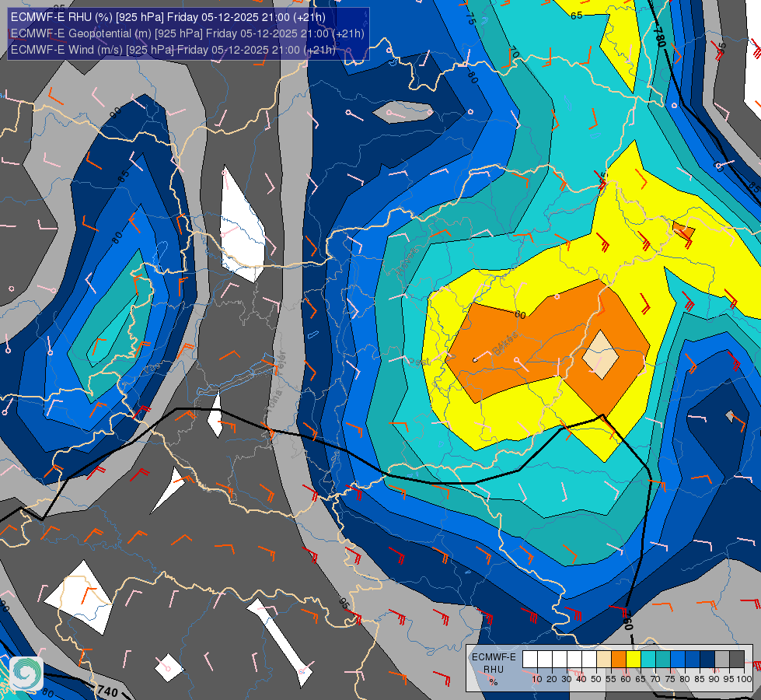The width and height of the screenshot is (761, 700).
Task: Pick the dark gray 95–100 legend swatch
Action: pyautogui.click(x=737, y=660)
